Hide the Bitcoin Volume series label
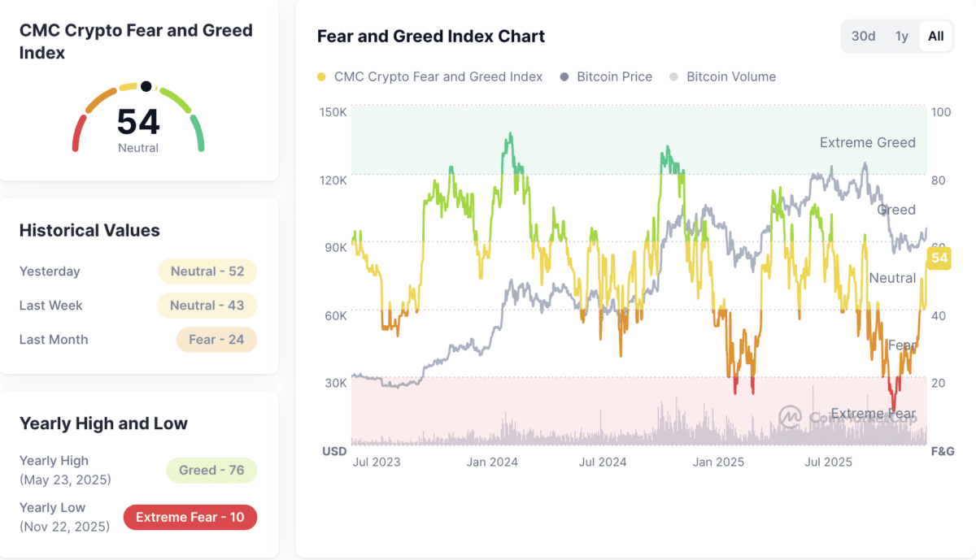Image resolution: width=976 pixels, height=560 pixels. point(731,76)
